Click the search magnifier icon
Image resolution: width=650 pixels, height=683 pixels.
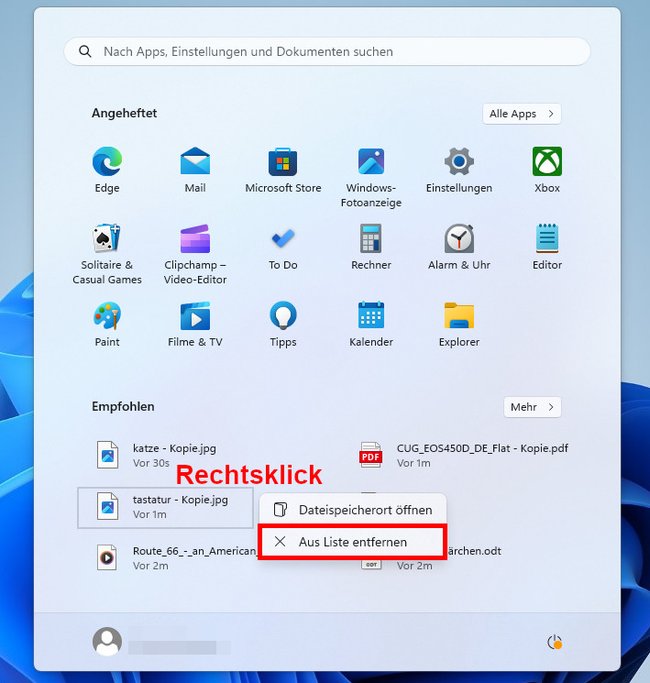[85, 51]
